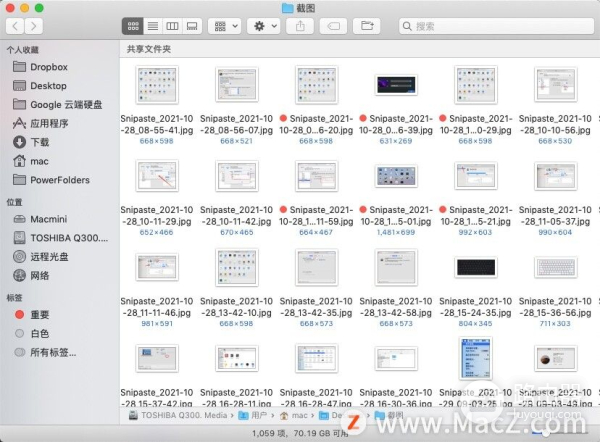Open Google 云端硬盘 in the sidebar

click(x=57, y=104)
